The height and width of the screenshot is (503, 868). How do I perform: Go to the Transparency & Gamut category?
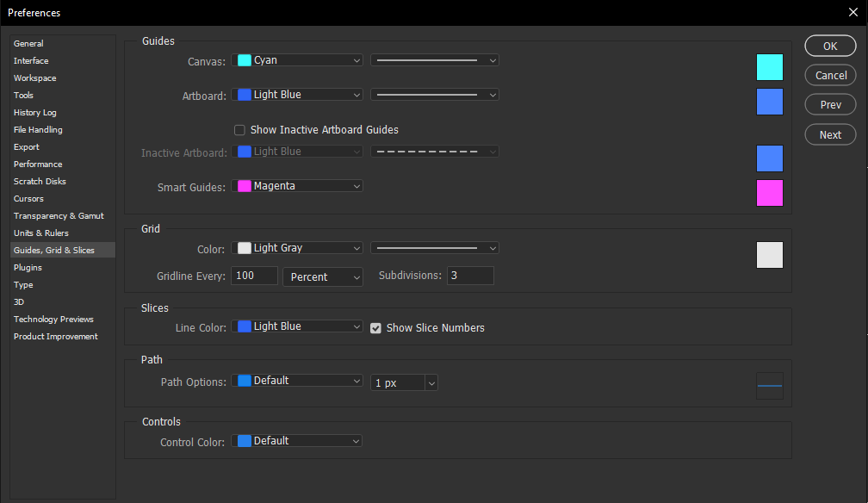[59, 216]
